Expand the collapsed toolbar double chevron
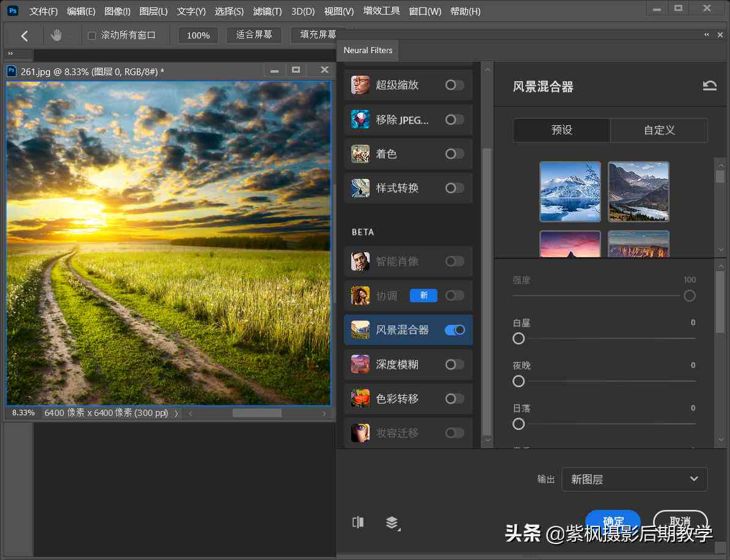The width and height of the screenshot is (730, 560). click(10, 54)
